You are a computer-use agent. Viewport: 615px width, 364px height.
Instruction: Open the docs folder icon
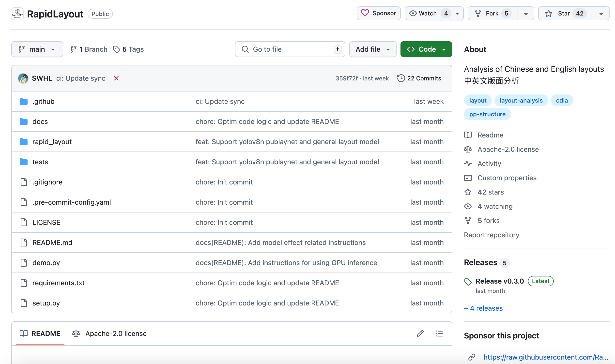(x=24, y=121)
